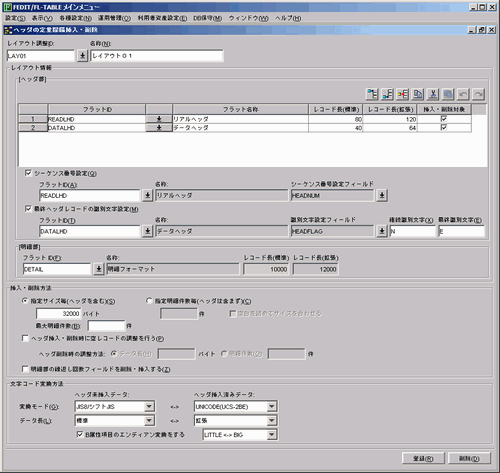500x473 pixels.
Task: Open lookup button in READLHD table row
Action: [x=159, y=119]
